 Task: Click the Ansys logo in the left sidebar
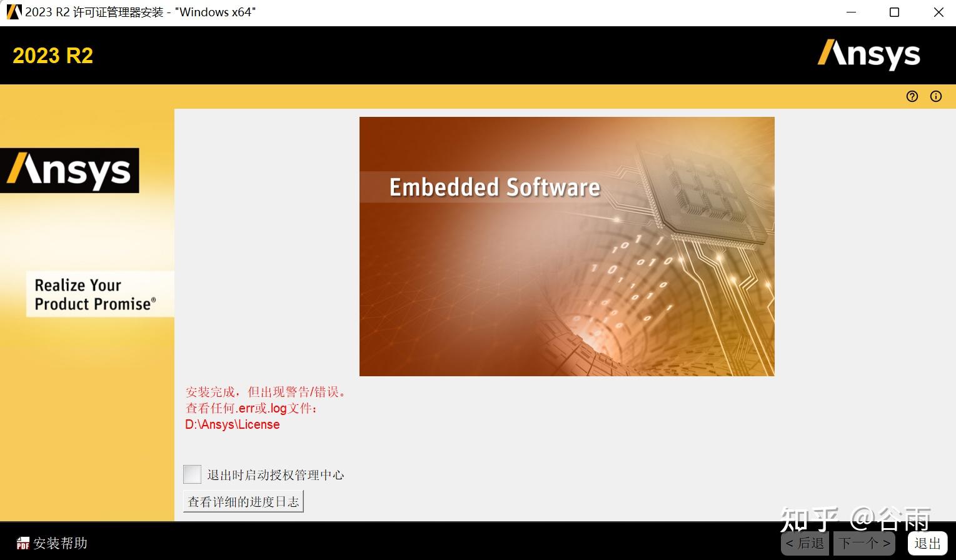[70, 169]
